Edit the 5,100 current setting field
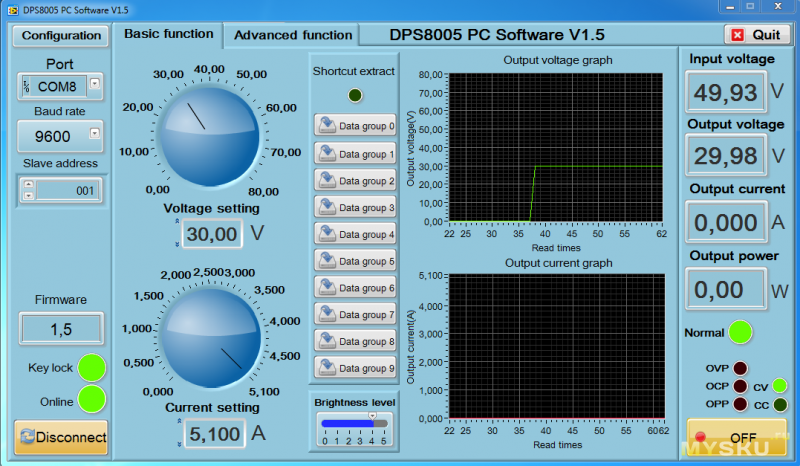The height and width of the screenshot is (466, 800). tap(214, 434)
